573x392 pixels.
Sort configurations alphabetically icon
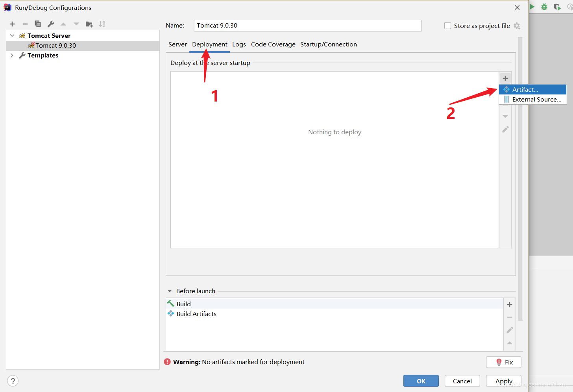point(102,24)
